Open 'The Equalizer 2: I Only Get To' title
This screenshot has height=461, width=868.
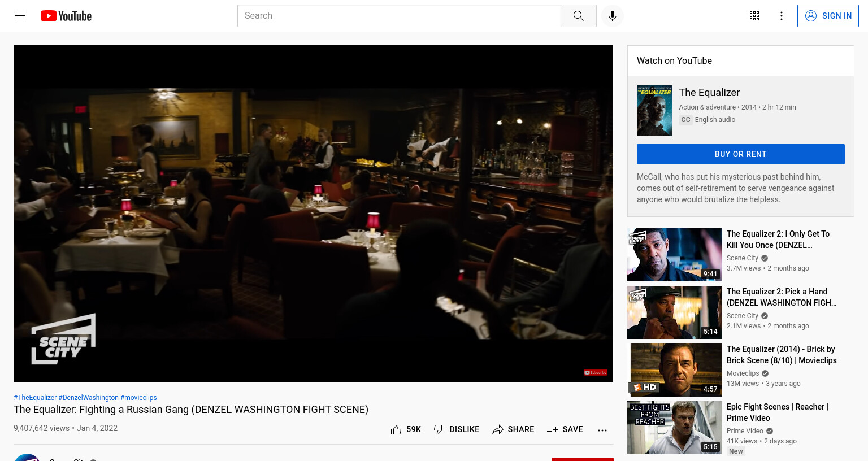coord(778,240)
